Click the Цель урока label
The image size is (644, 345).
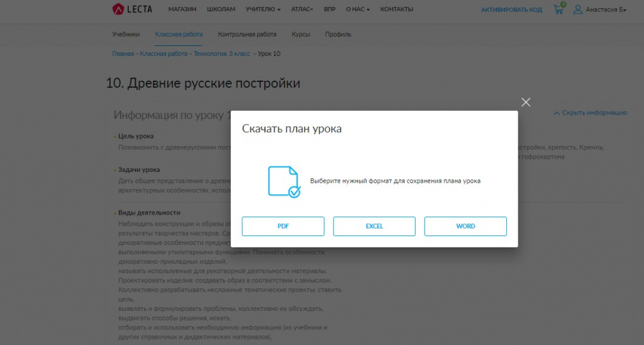pyautogui.click(x=136, y=136)
